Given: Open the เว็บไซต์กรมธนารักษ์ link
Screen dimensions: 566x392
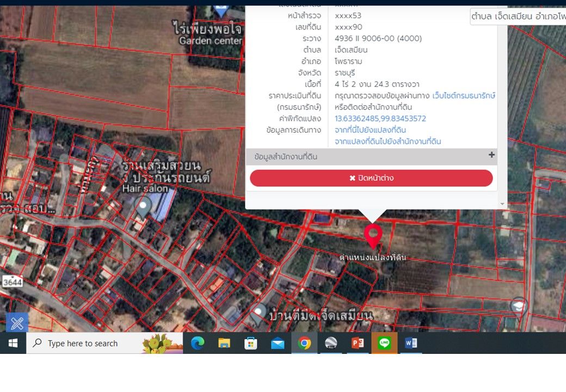Looking at the screenshot, I should (464, 96).
